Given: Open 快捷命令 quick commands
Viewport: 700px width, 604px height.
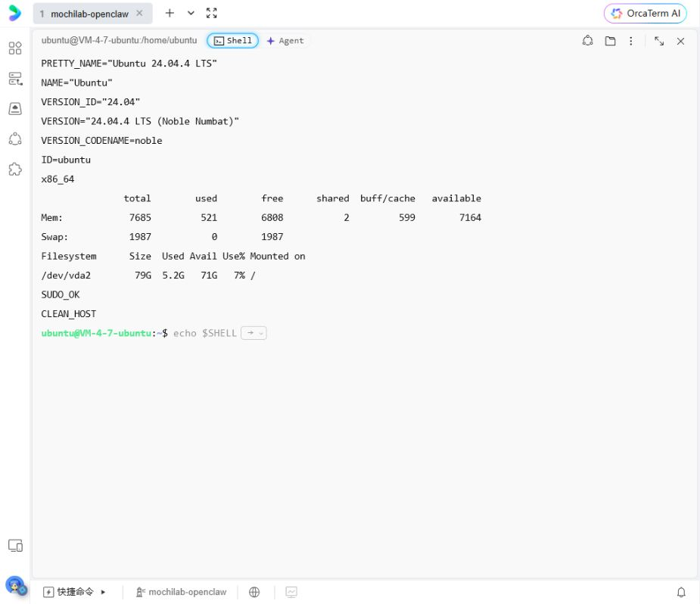Looking at the screenshot, I should [69, 592].
